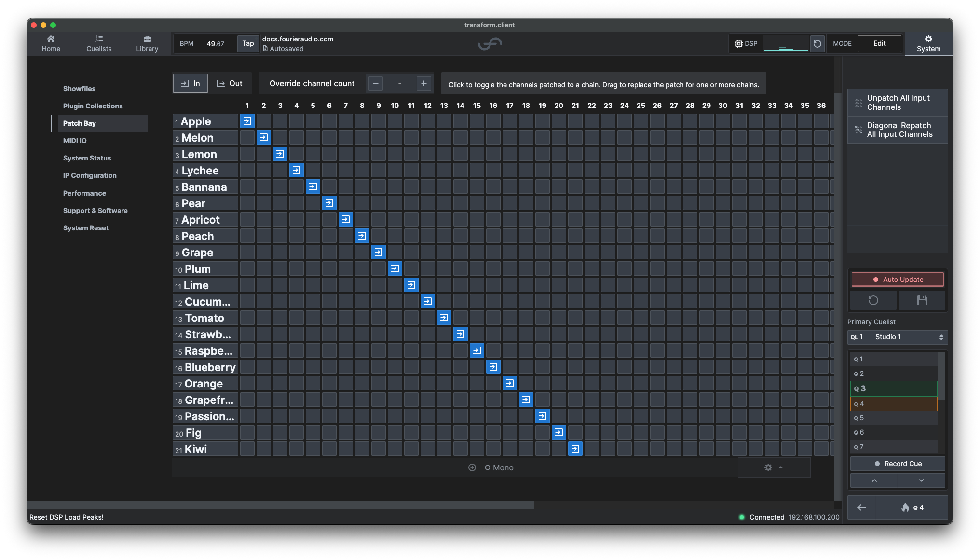Image resolution: width=980 pixels, height=560 pixels.
Task: Increase override channel count with plus
Action: (x=423, y=83)
